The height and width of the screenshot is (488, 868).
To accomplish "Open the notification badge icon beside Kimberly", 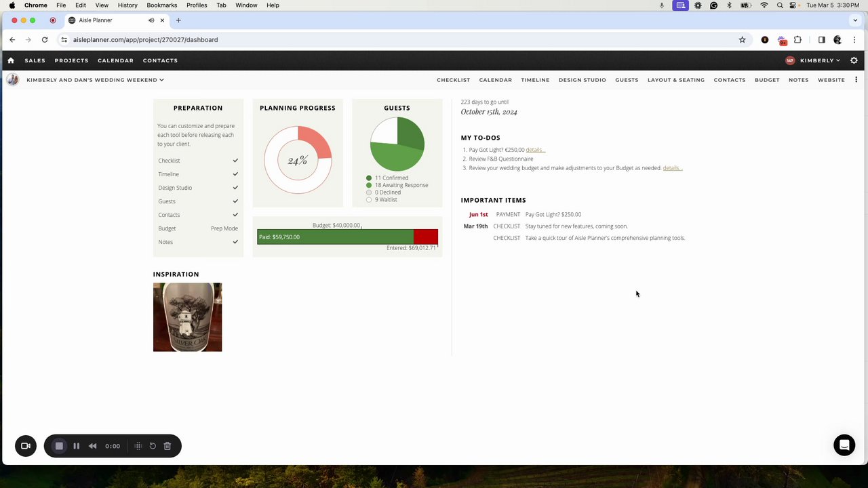I will coord(790,60).
